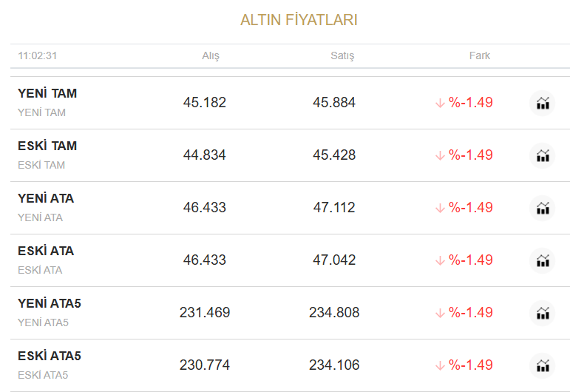
Task: Select the YENİ ATA5 gold name
Action: [x=50, y=304]
